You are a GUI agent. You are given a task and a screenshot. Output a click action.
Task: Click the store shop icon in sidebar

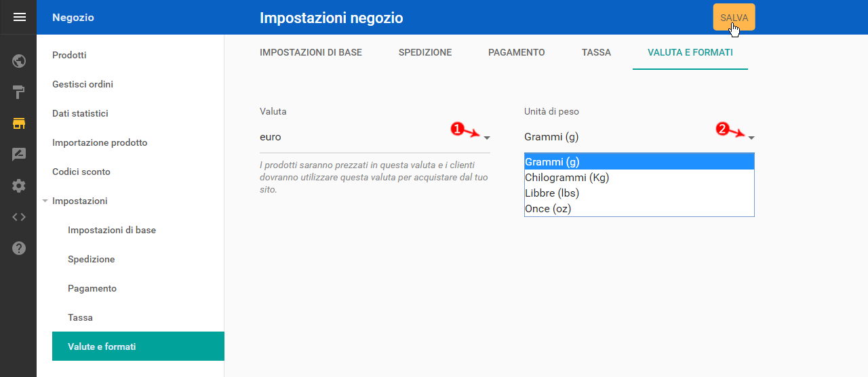19,123
